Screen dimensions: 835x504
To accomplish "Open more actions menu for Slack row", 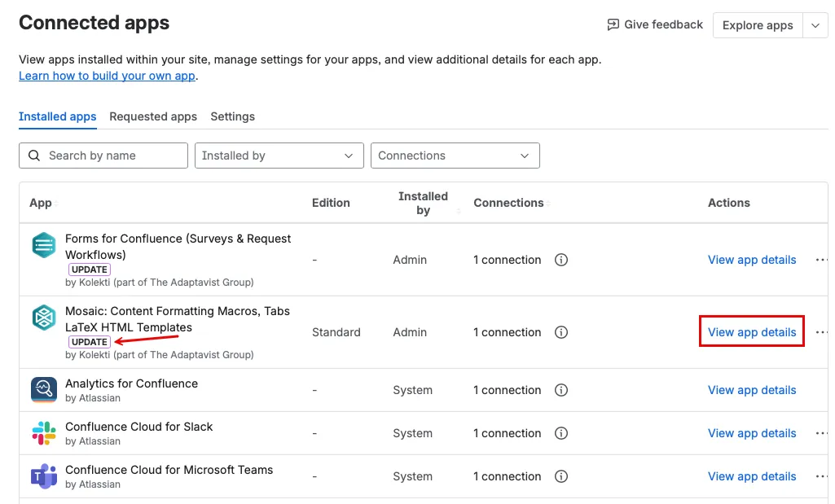I will point(821,433).
